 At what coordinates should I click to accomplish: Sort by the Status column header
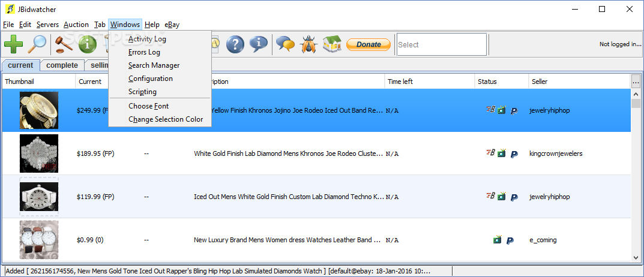click(x=502, y=82)
